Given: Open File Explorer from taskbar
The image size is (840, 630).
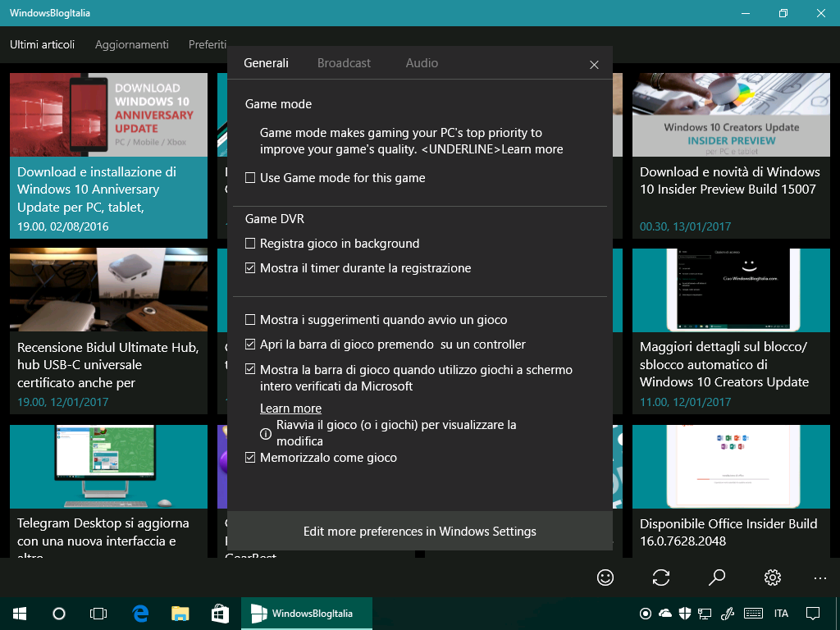Looking at the screenshot, I should [180, 614].
